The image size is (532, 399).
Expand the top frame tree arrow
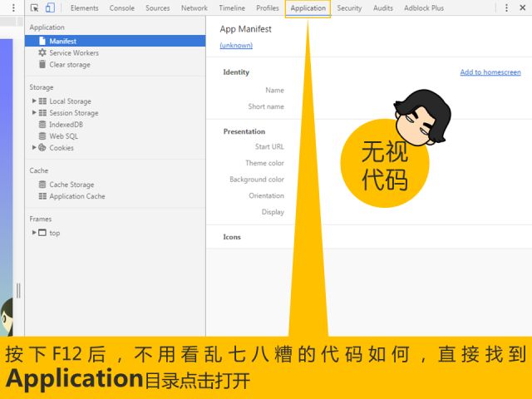[x=34, y=233]
